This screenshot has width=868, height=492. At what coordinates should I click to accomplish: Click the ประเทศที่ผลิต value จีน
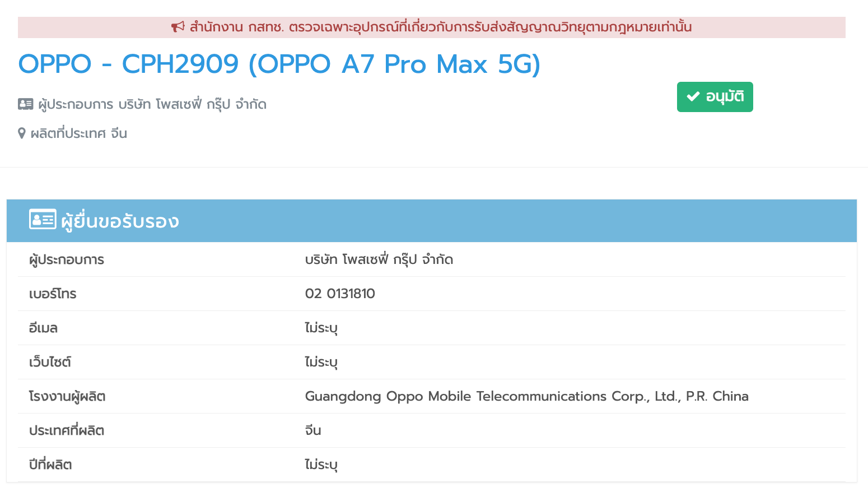pos(313,430)
